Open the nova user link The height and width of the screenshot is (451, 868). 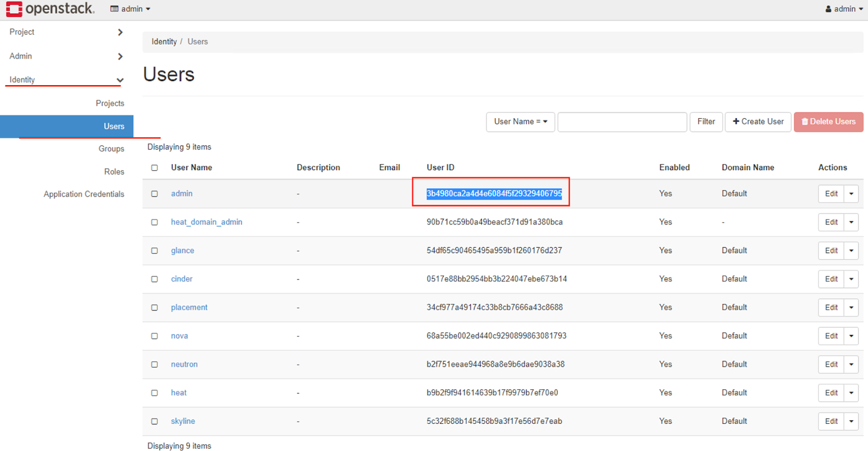point(180,336)
